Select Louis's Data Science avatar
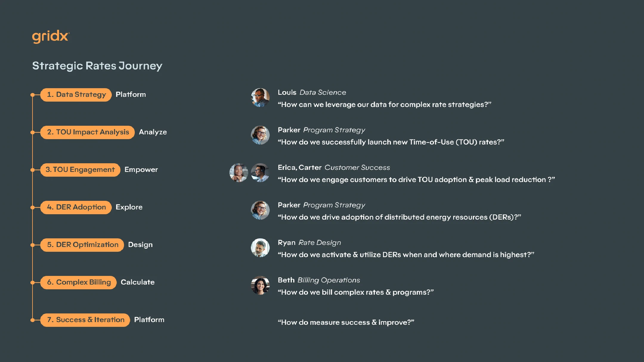The width and height of the screenshot is (644, 362). coord(260,98)
